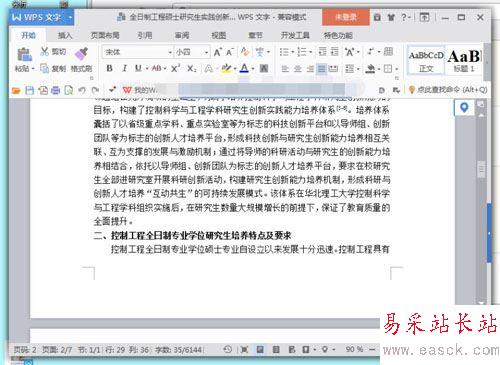Apply the 正文 style
The height and width of the screenshot is (365, 500).
[x=426, y=60]
